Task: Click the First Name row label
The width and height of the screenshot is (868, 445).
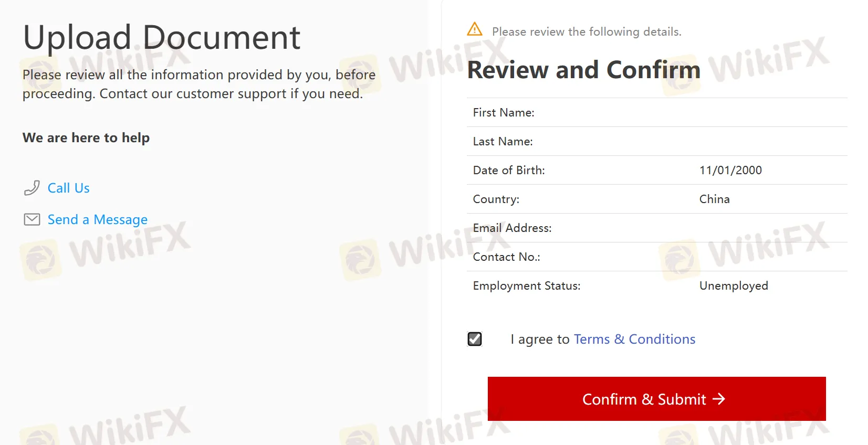Action: [x=503, y=112]
